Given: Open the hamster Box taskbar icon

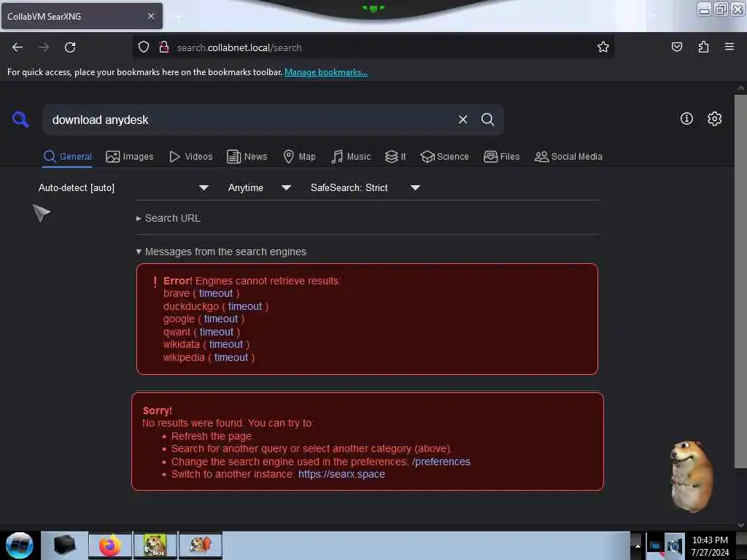Looking at the screenshot, I should point(155,545).
